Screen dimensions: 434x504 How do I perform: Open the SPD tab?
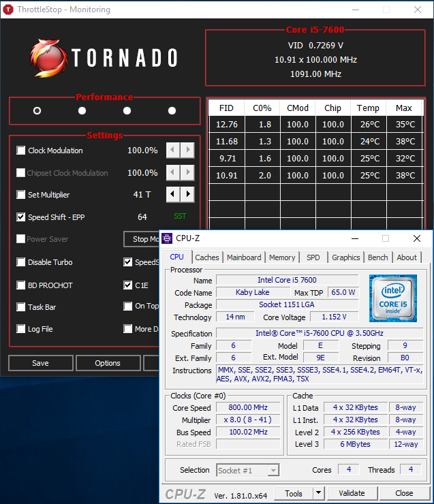tap(313, 257)
